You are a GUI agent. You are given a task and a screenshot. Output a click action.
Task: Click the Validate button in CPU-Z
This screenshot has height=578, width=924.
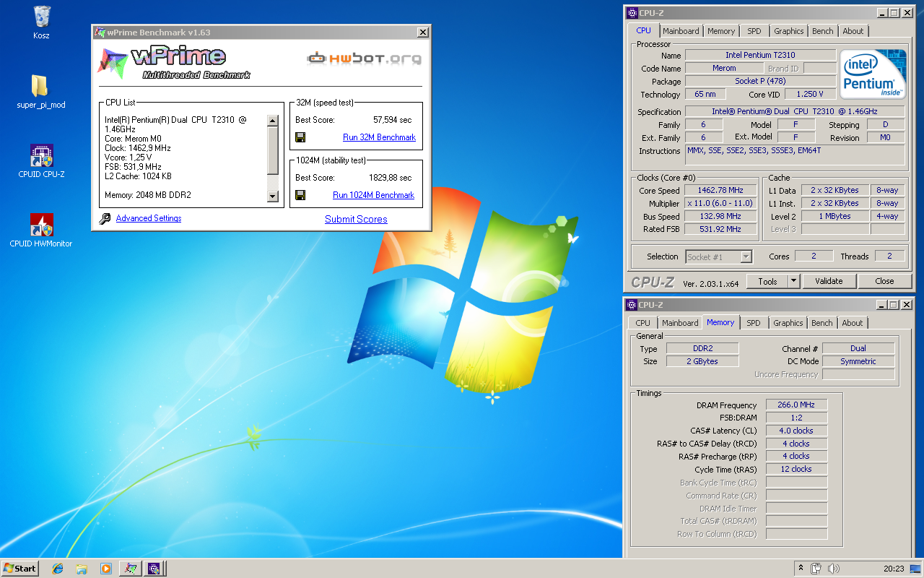coord(829,281)
